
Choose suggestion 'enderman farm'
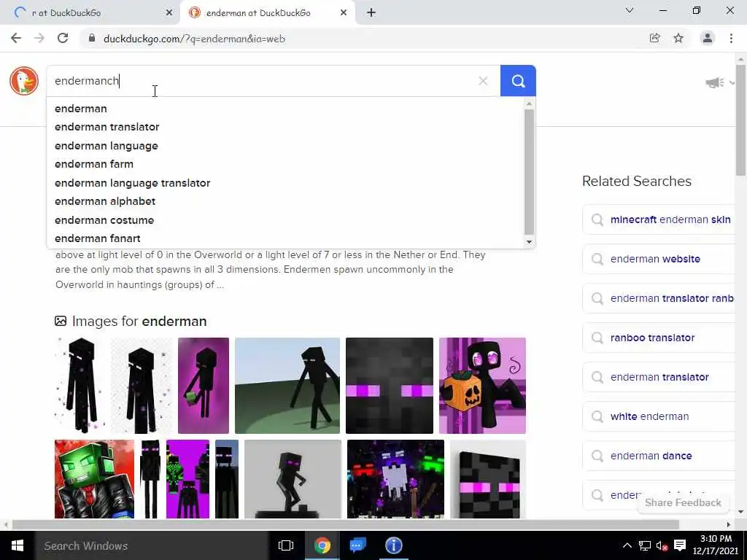tap(286, 164)
